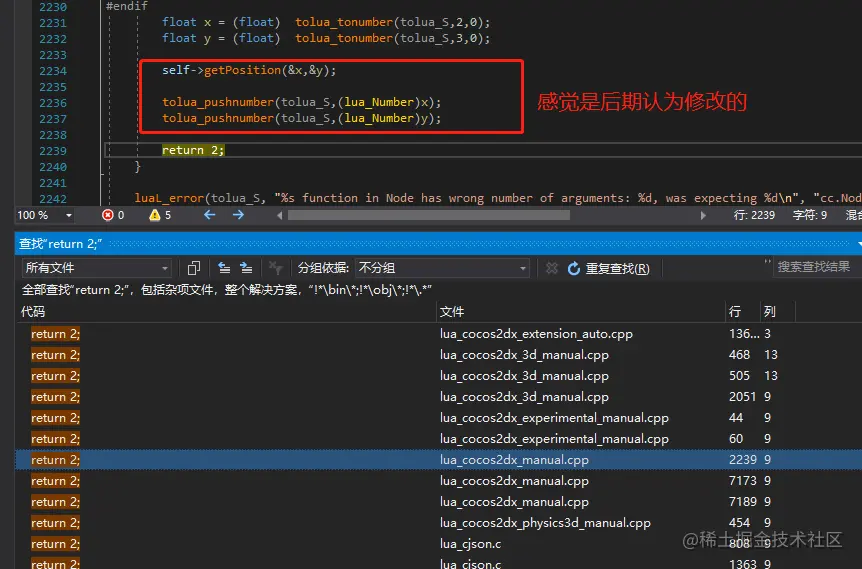The width and height of the screenshot is (862, 569).
Task: Select lua_cocos2dx_experimental_manual.cpp result at line 44
Action: coord(439,418)
